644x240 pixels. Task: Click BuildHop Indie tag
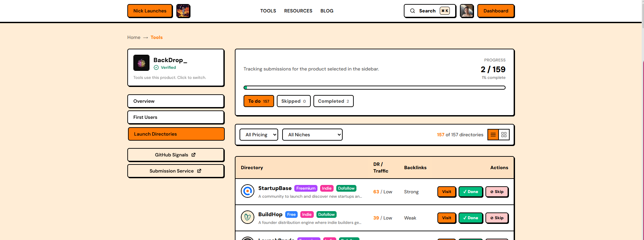[x=307, y=214]
